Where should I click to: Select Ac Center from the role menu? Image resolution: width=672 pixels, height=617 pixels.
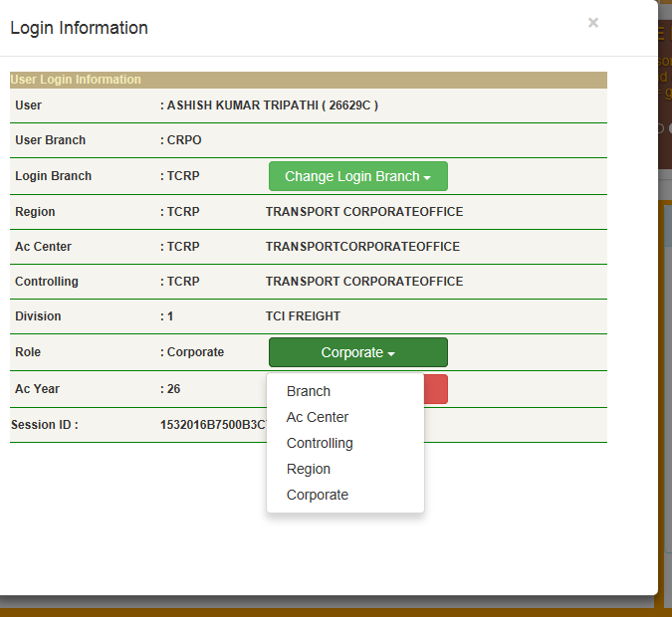click(x=345, y=417)
